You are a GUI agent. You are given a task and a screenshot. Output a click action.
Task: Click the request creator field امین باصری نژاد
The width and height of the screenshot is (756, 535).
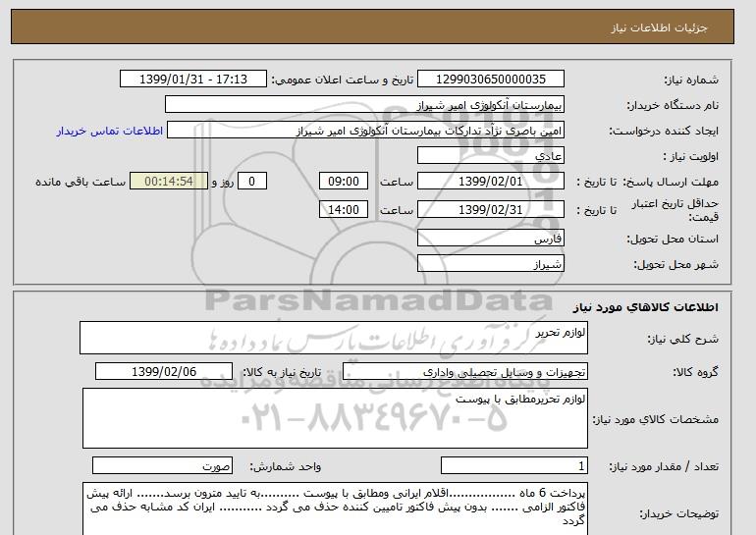pos(365,131)
